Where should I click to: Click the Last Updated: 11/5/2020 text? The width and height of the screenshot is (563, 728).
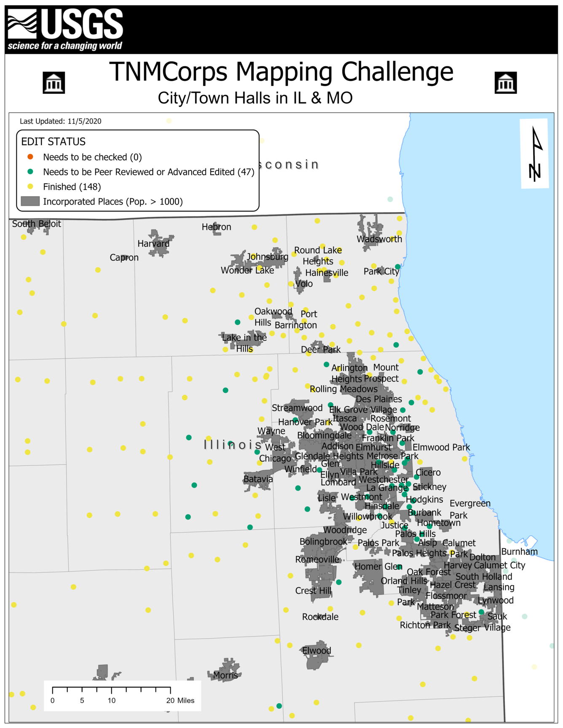[x=61, y=121]
